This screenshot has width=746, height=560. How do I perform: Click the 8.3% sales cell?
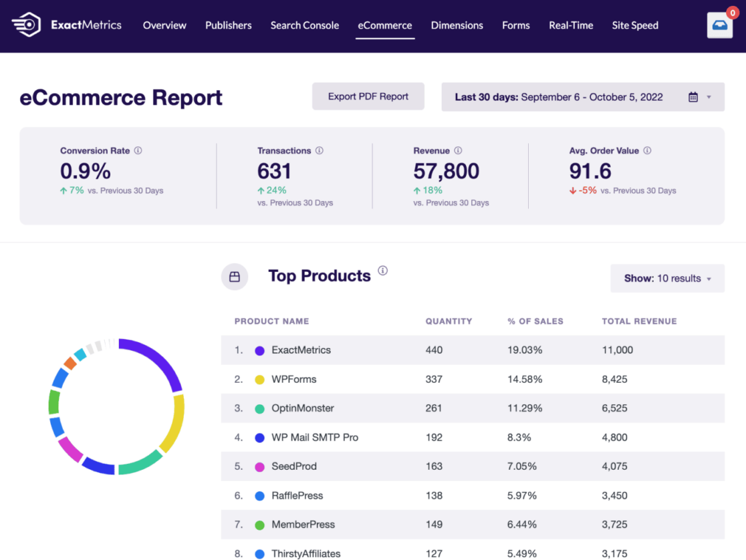(519, 437)
